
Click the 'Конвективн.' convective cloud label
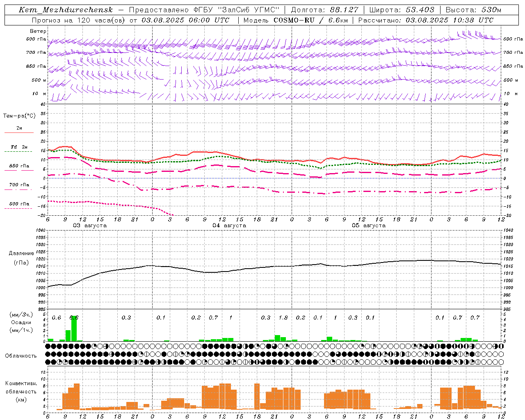(21, 383)
